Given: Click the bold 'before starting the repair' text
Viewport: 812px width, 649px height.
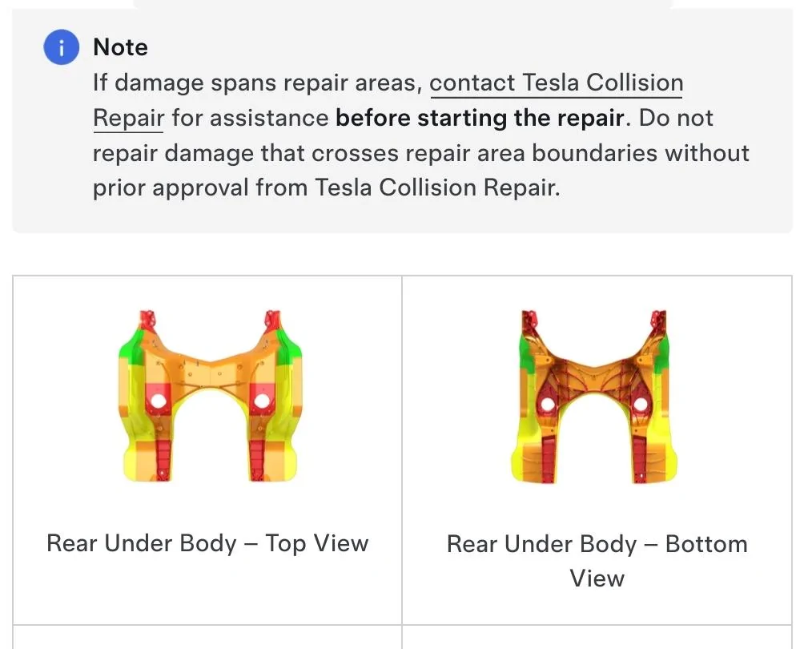Looking at the screenshot, I should tap(480, 118).
